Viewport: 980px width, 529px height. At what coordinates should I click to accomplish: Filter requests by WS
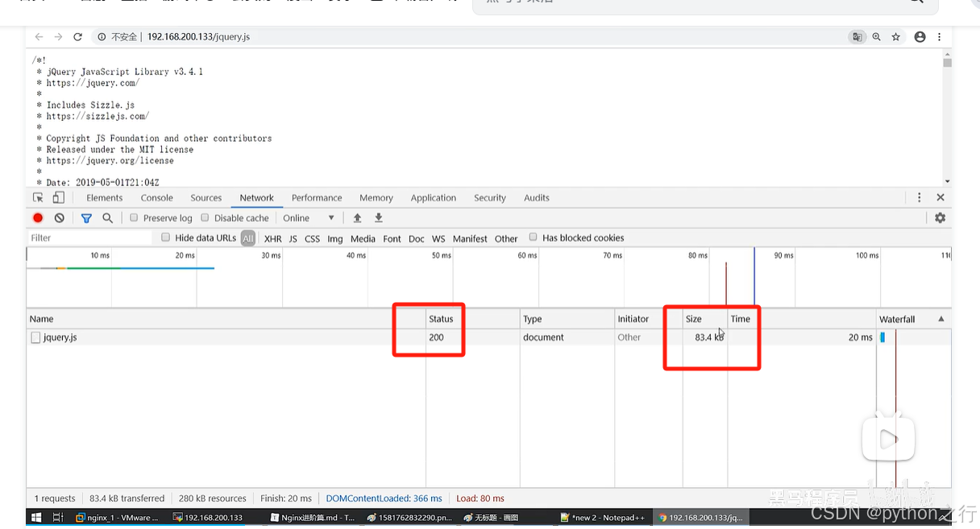click(x=438, y=238)
